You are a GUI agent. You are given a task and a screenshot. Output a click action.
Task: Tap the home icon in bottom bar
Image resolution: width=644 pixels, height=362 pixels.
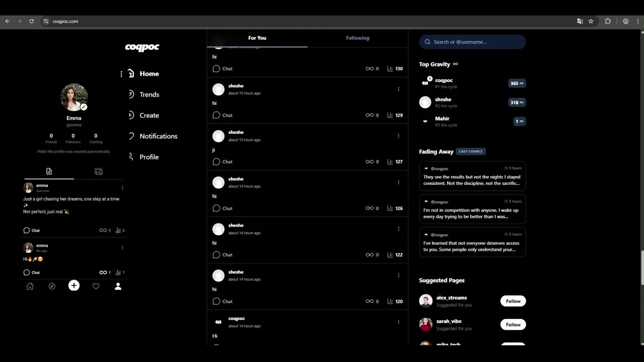click(x=30, y=286)
